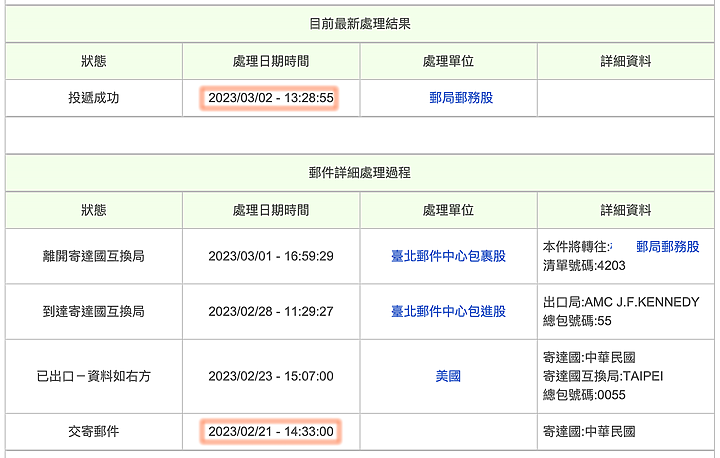720x458 pixels.
Task: Open 郵局郵務股 link beside 本件將轉往
Action: point(668,247)
